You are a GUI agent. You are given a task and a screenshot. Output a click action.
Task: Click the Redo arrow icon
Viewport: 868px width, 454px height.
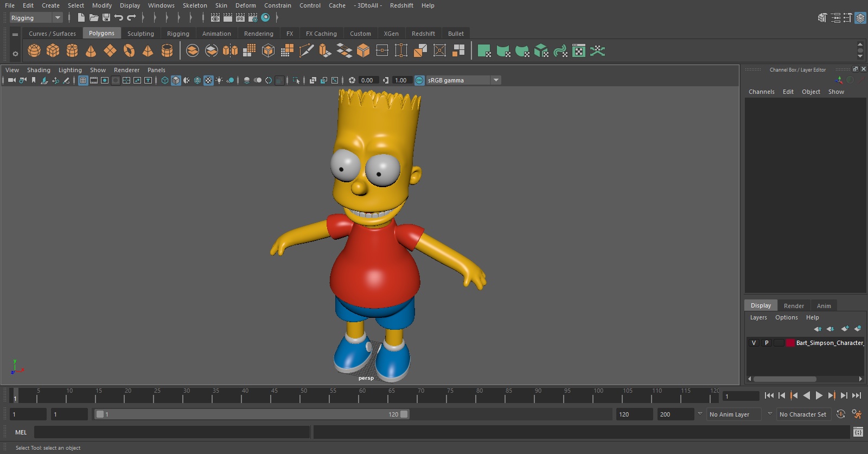(x=131, y=18)
